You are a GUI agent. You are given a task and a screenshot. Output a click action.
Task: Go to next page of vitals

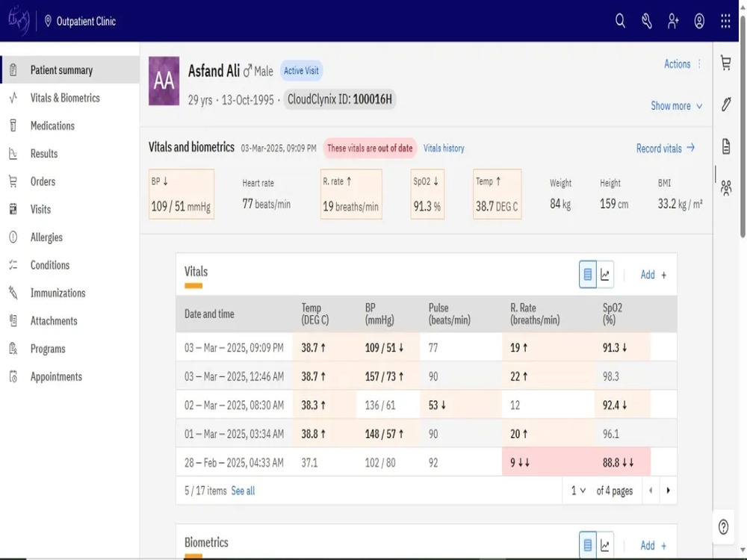[668, 491]
